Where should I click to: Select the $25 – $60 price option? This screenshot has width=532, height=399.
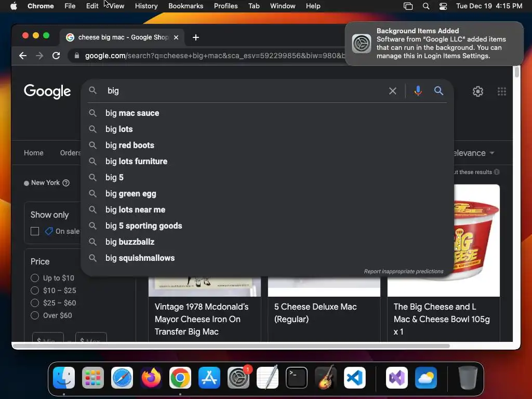tap(35, 303)
